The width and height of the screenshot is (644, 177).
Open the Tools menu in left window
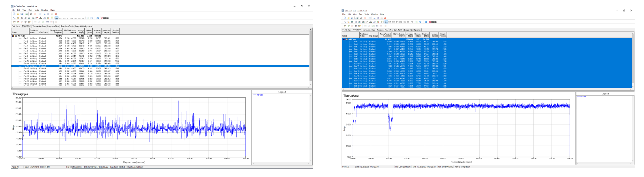click(x=37, y=10)
